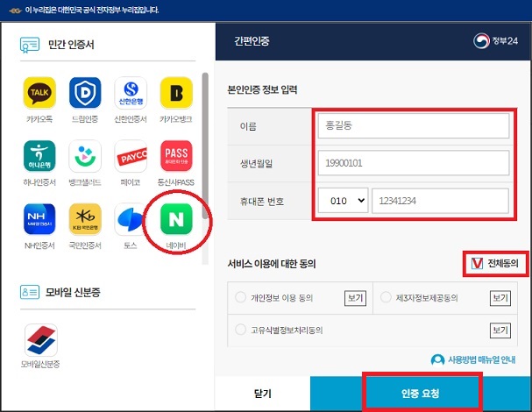This screenshot has width=532, height=412.
Task: Pick the 카카오뱅크 yellow B icon
Action: point(176,93)
